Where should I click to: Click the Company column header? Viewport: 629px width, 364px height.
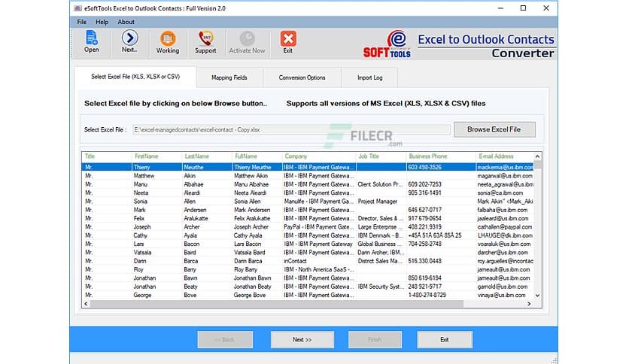[318, 156]
